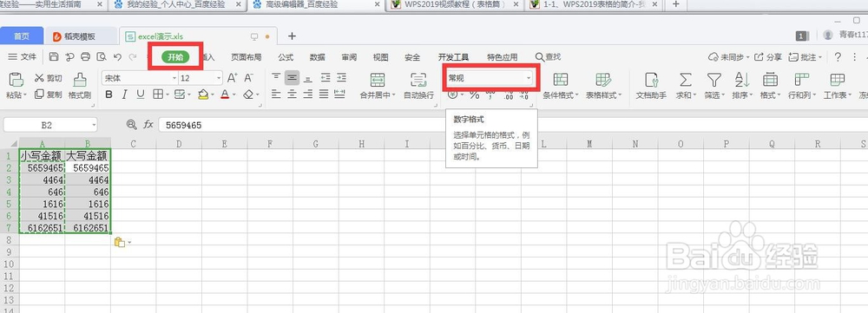
Task: Click the Share (分享) button
Action: [768, 57]
